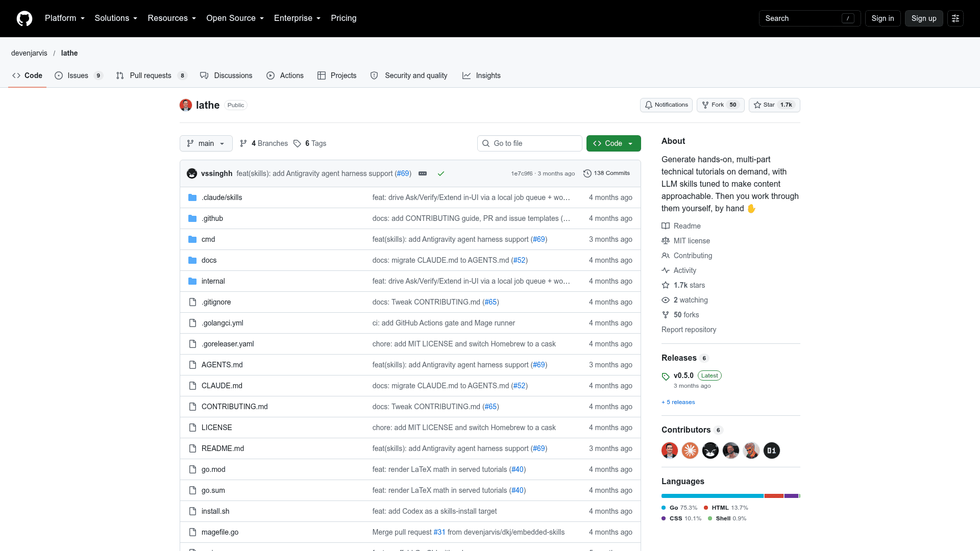Open the Insights tab
The width and height of the screenshot is (980, 551).
[481, 76]
